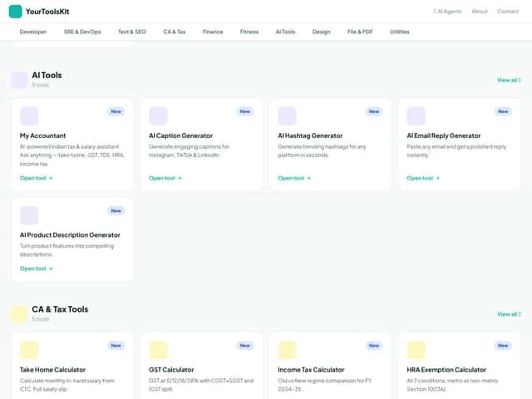Click 'Generate engaging captions' description text
Image resolution: width=532 pixels, height=399 pixels.
(189, 151)
